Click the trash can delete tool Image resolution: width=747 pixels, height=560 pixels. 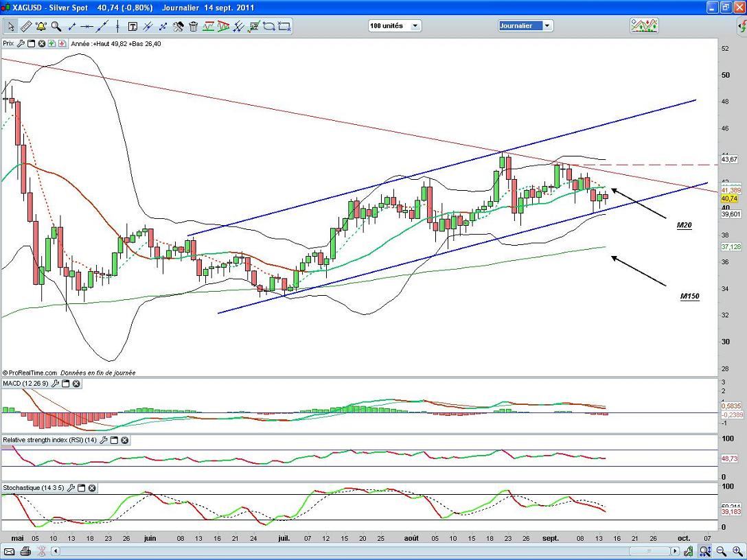coord(194,26)
